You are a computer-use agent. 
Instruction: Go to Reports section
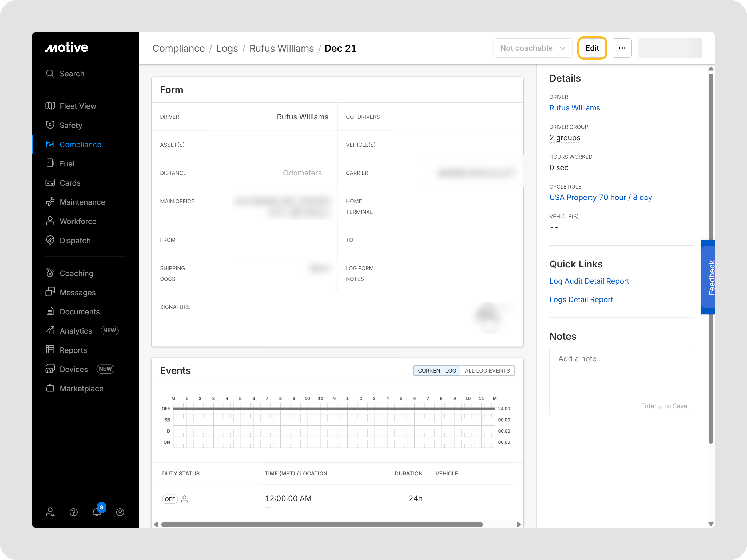73,350
